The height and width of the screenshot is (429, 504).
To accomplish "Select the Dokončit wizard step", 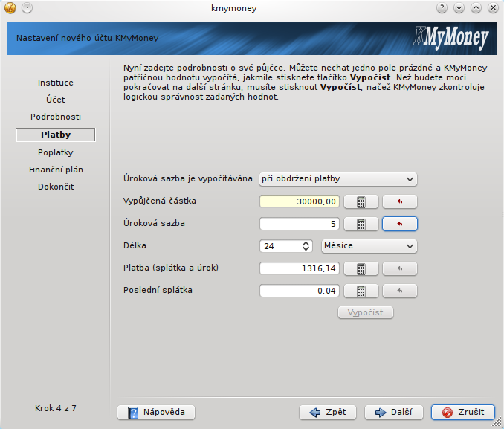I will 56,187.
